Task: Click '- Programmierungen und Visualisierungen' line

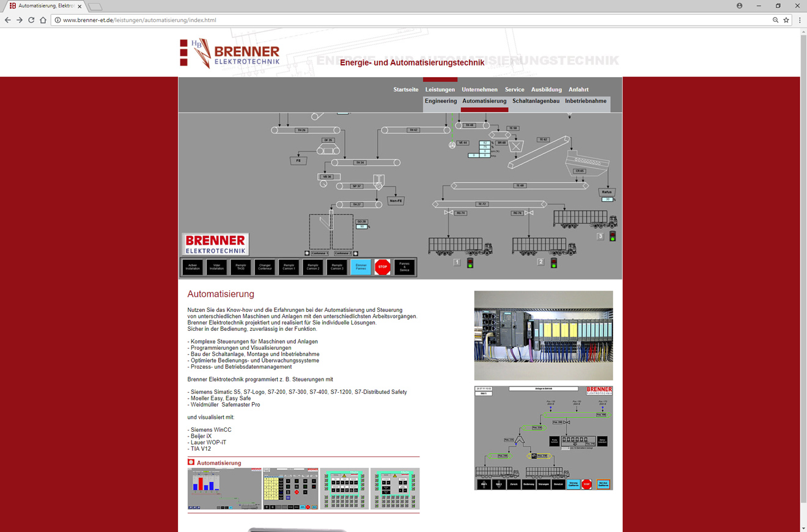Action: pyautogui.click(x=239, y=348)
